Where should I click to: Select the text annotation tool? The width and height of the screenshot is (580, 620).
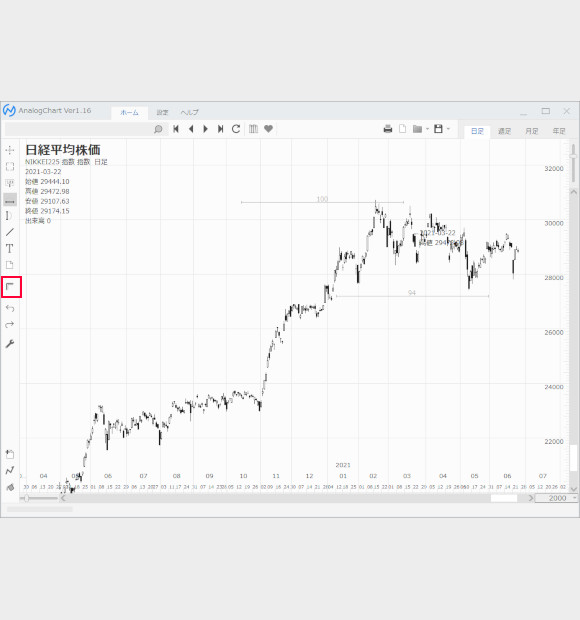[9, 248]
